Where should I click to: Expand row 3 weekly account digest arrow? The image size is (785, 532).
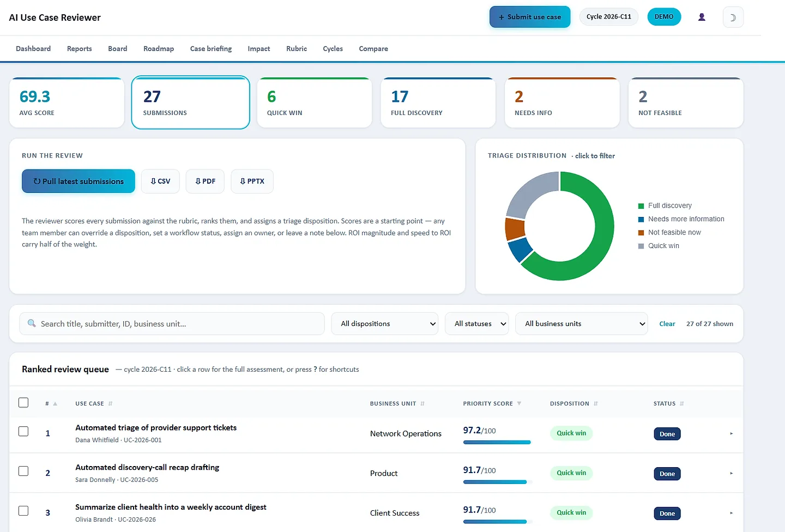click(732, 513)
